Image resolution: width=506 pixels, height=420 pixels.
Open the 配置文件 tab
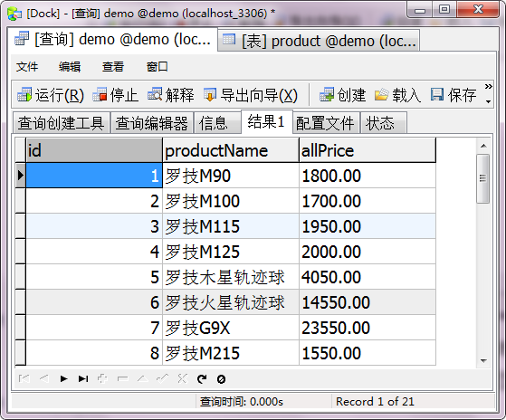[x=326, y=123]
